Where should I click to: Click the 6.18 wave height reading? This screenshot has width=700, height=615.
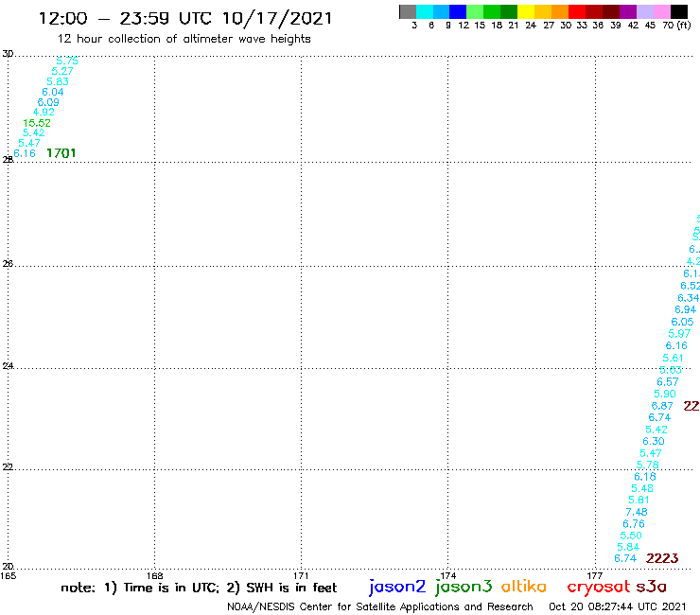coord(644,476)
